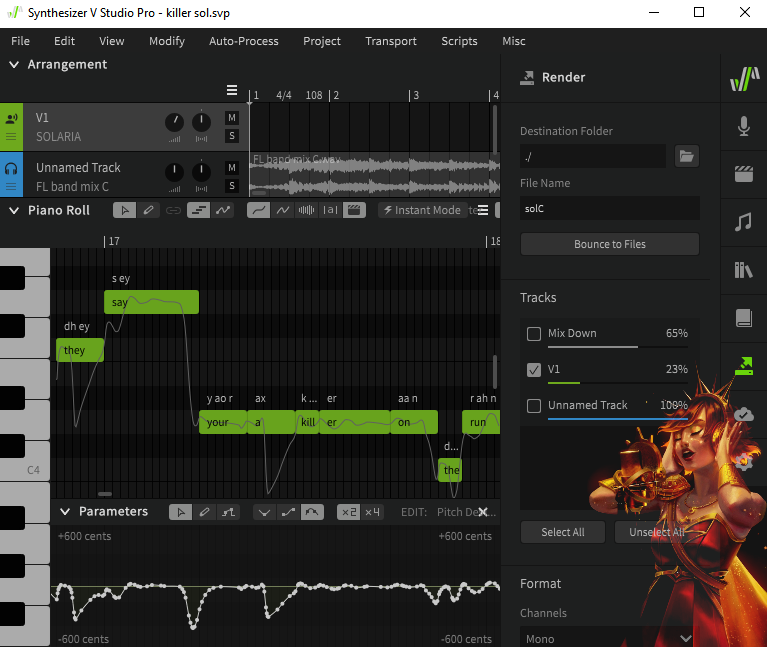
Task: Open the Auto-Process menu
Action: [x=243, y=41]
